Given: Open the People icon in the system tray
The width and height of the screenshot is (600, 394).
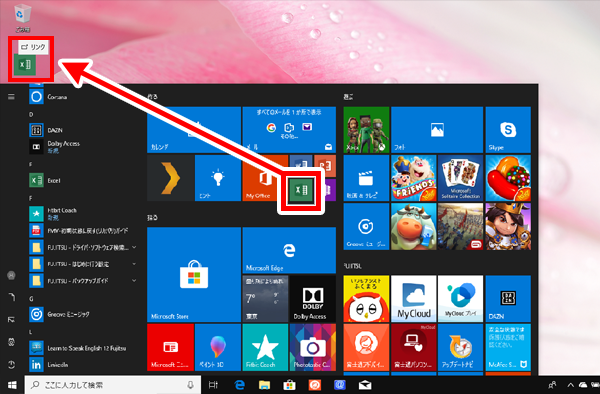Looking at the screenshot, I should coord(552,385).
